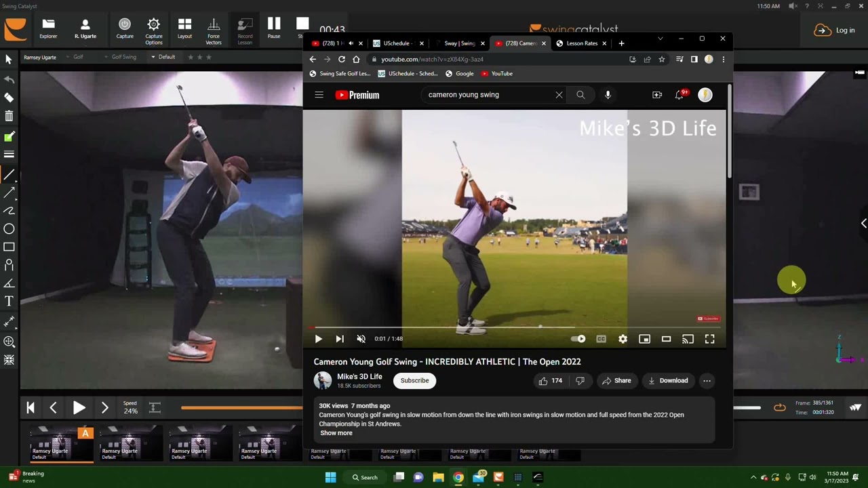Select the straight line drawing tool
This screenshot has height=488, width=868.
tap(9, 176)
